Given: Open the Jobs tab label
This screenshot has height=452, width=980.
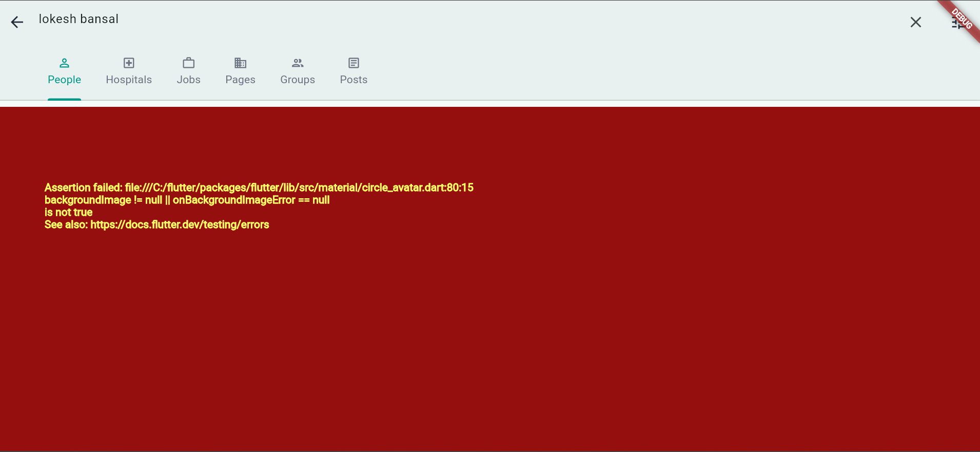Looking at the screenshot, I should click(x=189, y=80).
